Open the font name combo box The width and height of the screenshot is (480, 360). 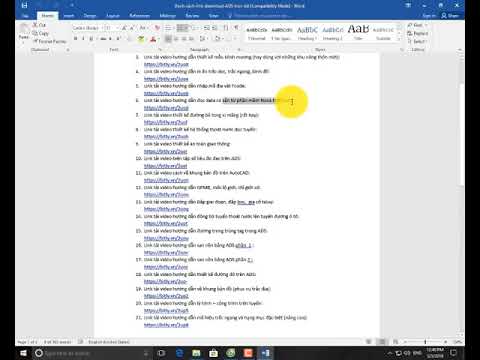click(x=87, y=28)
